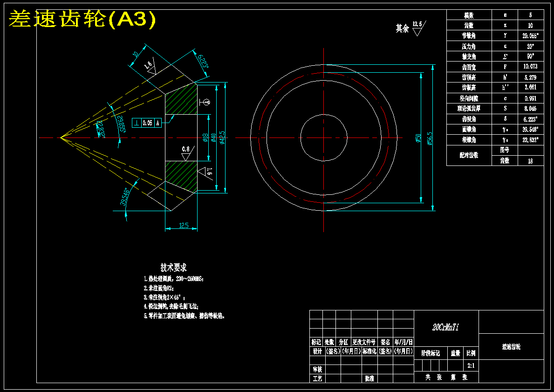
Task: Click the 20CrMnTi material text
Action: pos(445,327)
